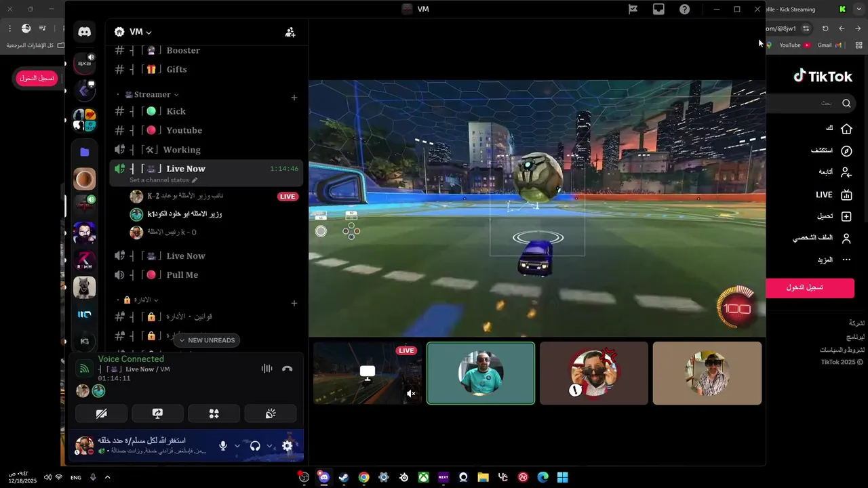The height and width of the screenshot is (488, 868).
Task: Select the green-highlighted speaking participant tile
Action: 481,373
